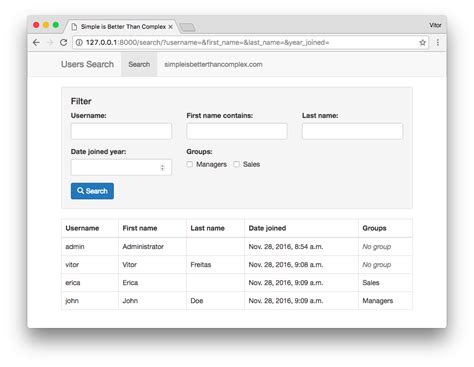The width and height of the screenshot is (474, 367).
Task: Click the No group cell for admin
Action: point(385,247)
